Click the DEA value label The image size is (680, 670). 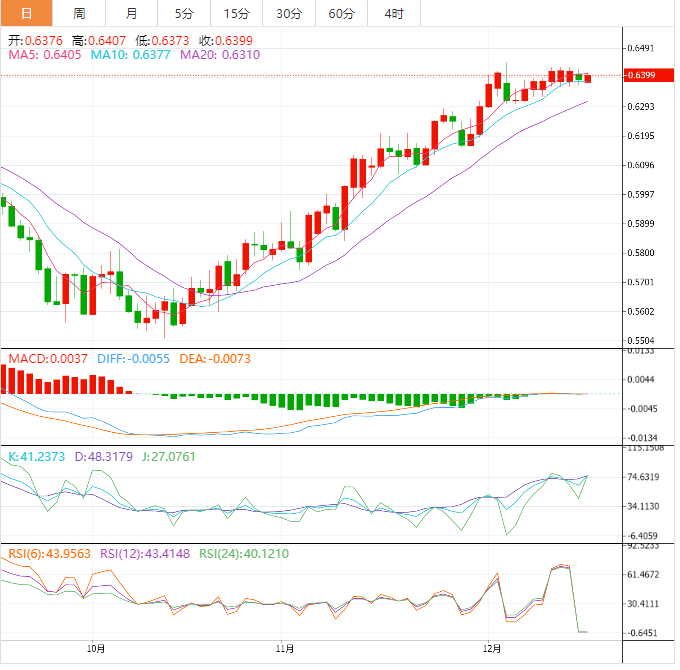pyautogui.click(x=214, y=358)
